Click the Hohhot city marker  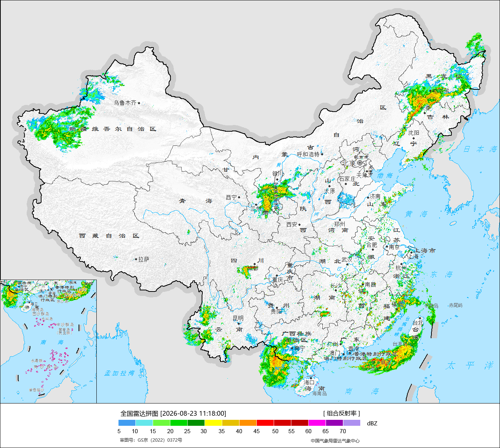point(322,154)
